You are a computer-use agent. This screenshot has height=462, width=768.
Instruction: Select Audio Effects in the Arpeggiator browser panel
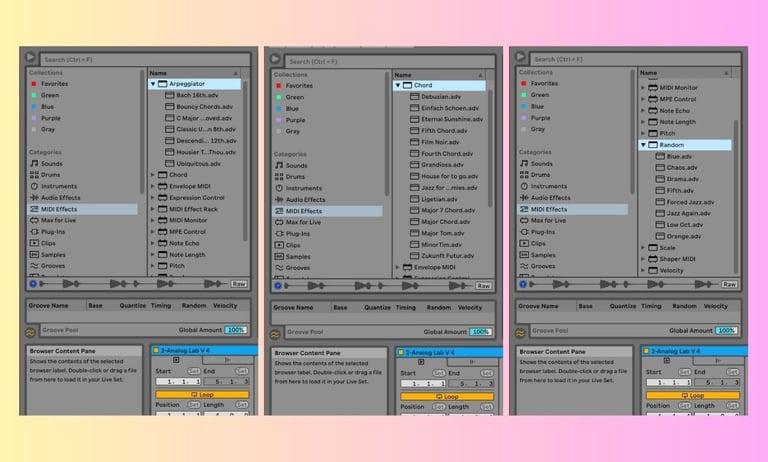tap(55, 197)
